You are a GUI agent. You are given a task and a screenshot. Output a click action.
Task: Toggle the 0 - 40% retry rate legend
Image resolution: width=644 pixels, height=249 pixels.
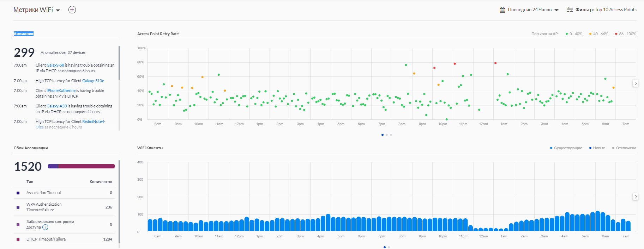tap(574, 34)
